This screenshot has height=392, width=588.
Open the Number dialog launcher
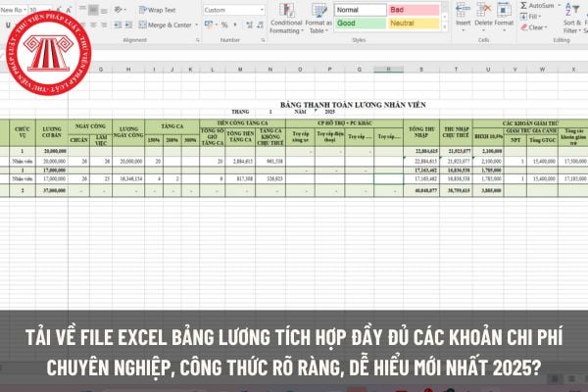pyautogui.click(x=263, y=40)
